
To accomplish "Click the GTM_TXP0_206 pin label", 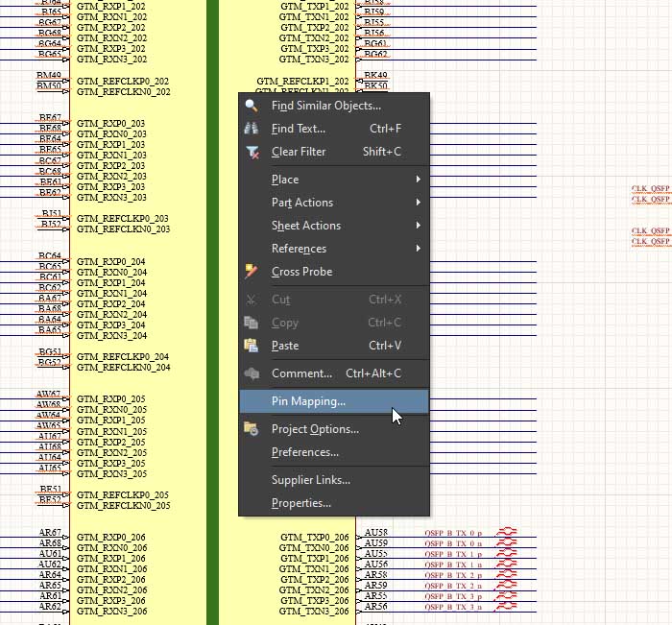I will click(315, 537).
